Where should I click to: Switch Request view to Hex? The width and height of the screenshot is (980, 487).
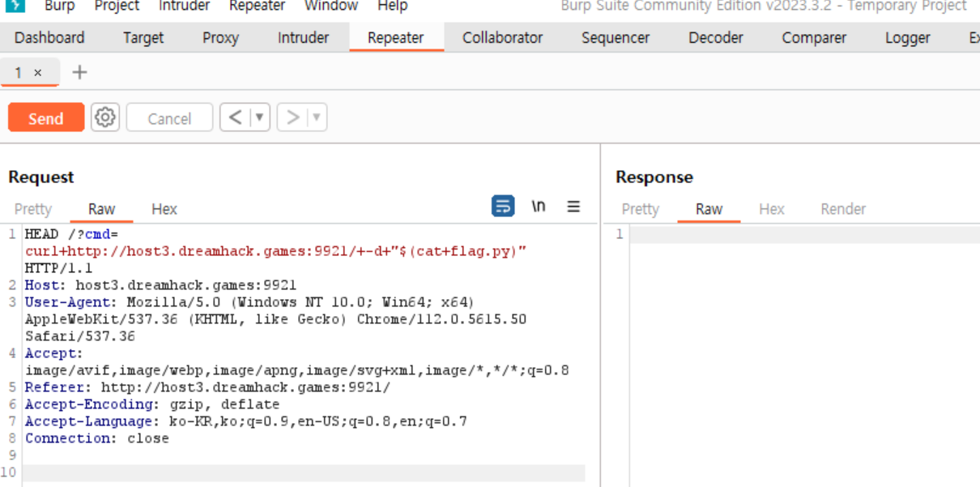pos(164,209)
